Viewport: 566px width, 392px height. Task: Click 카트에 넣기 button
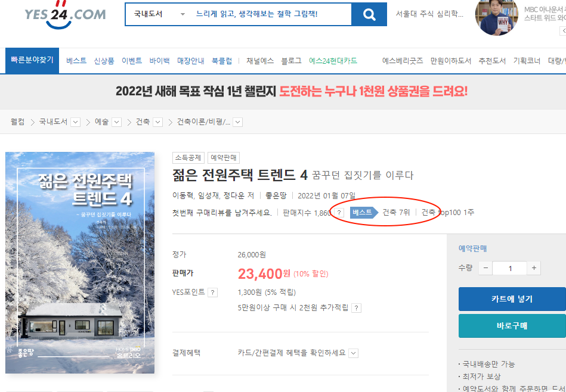coord(512,299)
